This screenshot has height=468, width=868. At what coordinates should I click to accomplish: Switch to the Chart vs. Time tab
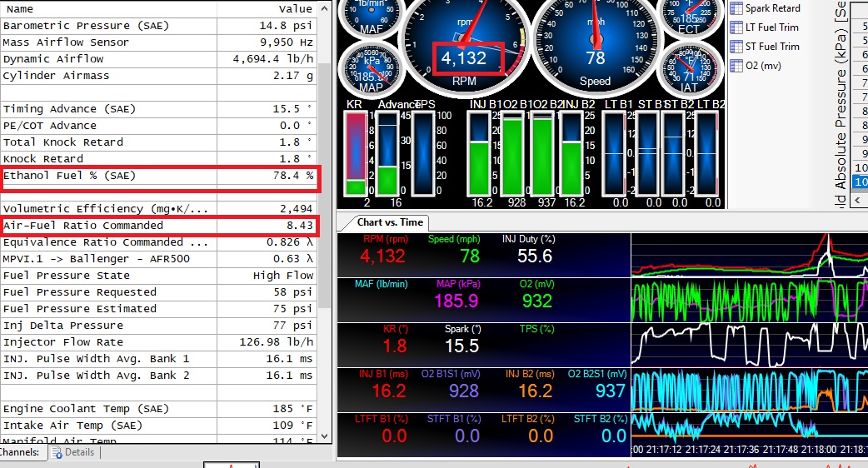390,222
